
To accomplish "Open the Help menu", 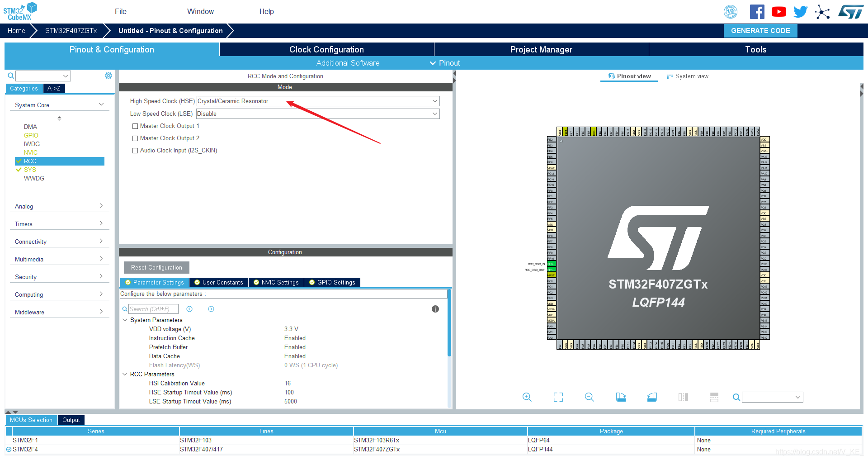I will [x=266, y=11].
